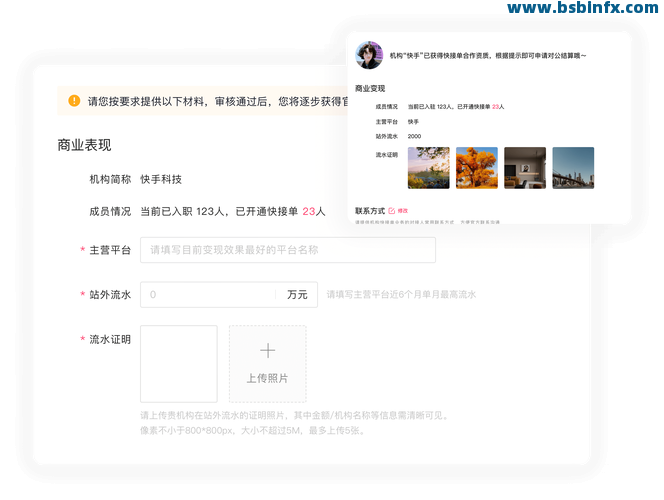Click the 万元 unit label
This screenshot has height=500, width=664.
(297, 295)
